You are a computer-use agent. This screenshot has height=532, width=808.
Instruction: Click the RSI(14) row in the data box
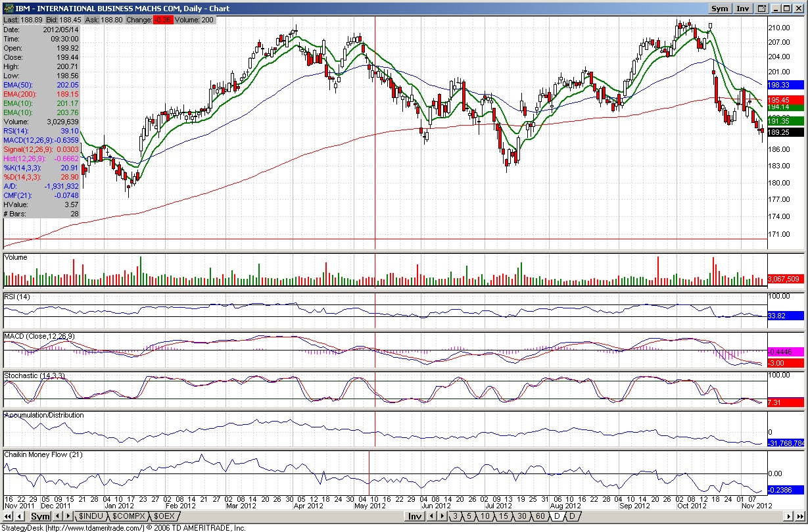coord(41,131)
